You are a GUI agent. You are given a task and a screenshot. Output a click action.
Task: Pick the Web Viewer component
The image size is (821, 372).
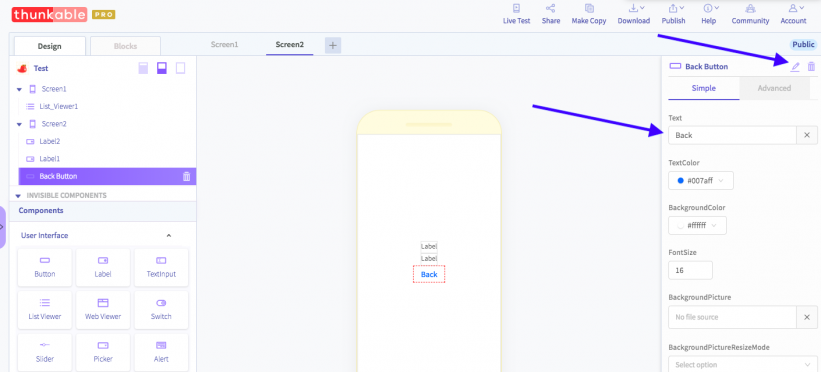pyautogui.click(x=103, y=310)
